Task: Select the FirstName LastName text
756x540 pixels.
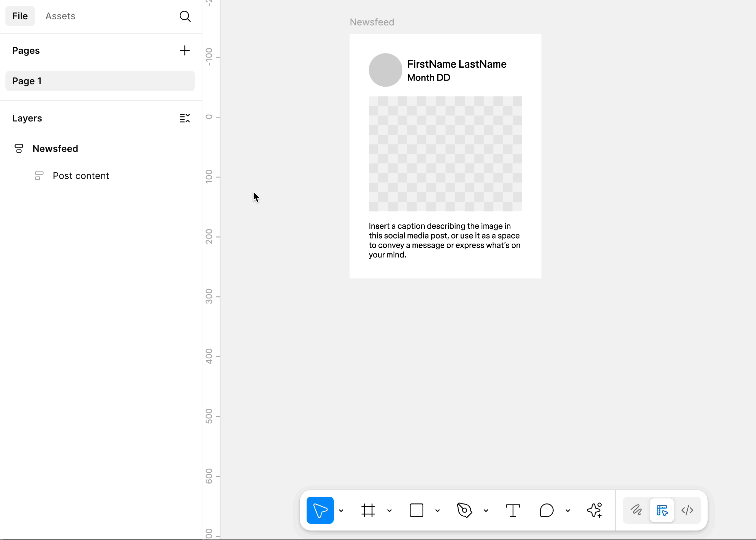Action: (457, 64)
